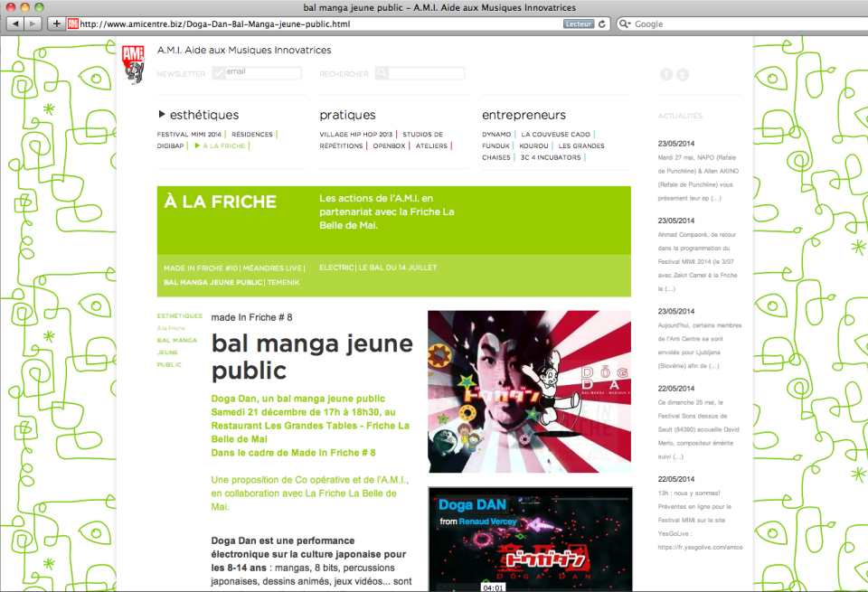The height and width of the screenshot is (592, 868).
Task: Click the black triangle beside esthétiques
Action: click(162, 114)
